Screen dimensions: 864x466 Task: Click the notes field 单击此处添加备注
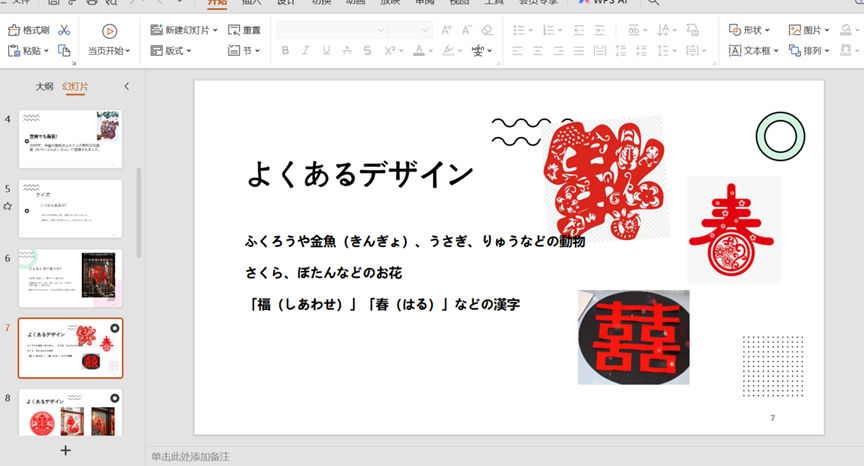coord(191,457)
